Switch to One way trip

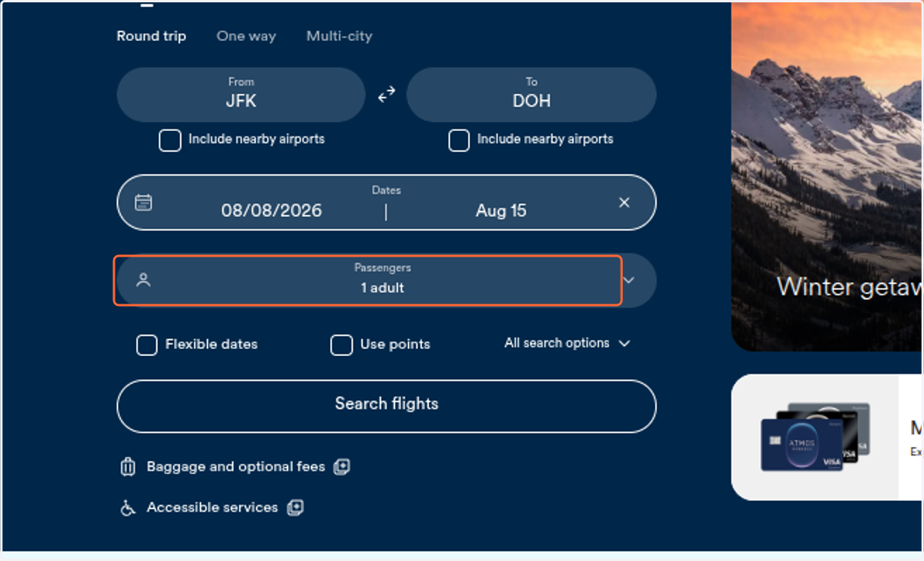click(x=246, y=36)
